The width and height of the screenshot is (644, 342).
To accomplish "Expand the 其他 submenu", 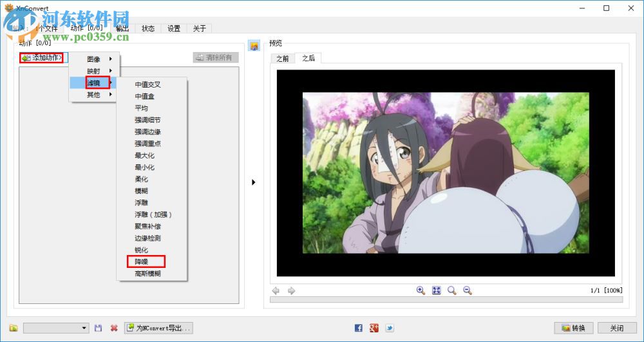I will point(95,95).
